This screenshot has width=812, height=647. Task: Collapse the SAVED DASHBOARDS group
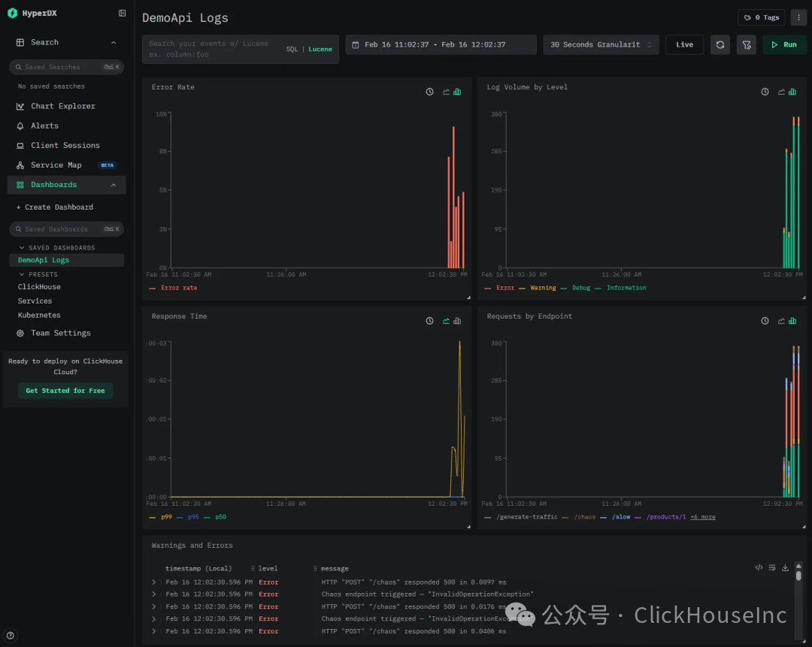[22, 248]
